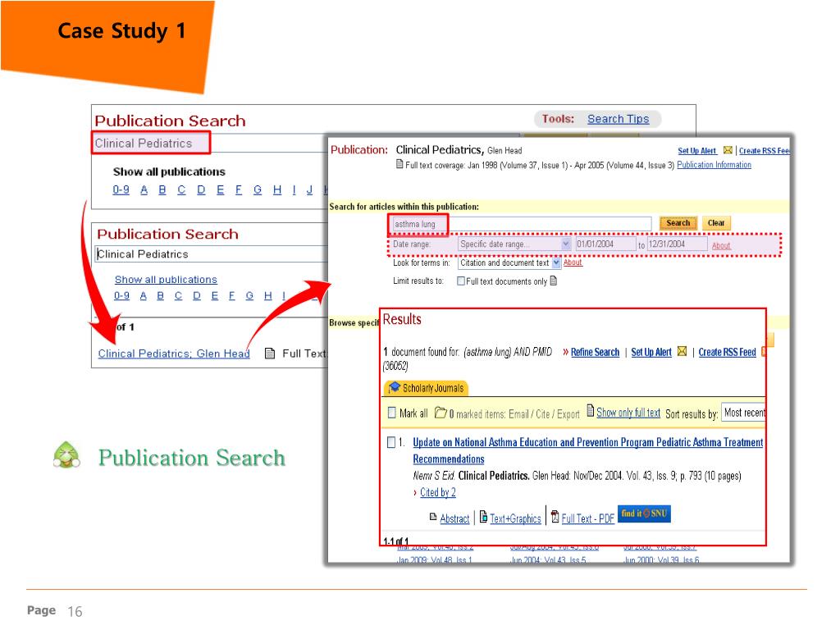
Task: Click document icon beside Show only full text
Action: pyautogui.click(x=591, y=411)
